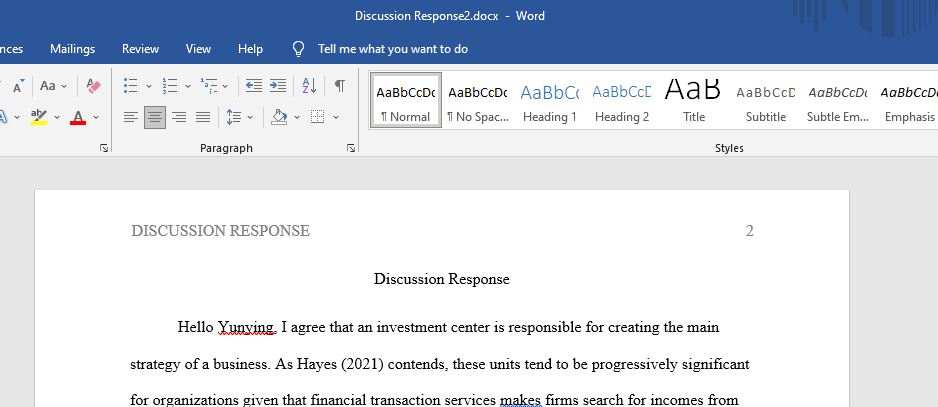The image size is (938, 407).
Task: Justify the paragraph text
Action: (x=203, y=117)
